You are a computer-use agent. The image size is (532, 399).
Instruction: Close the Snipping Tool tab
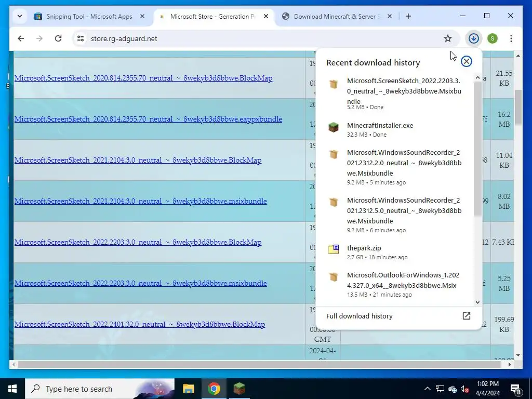[x=142, y=16]
